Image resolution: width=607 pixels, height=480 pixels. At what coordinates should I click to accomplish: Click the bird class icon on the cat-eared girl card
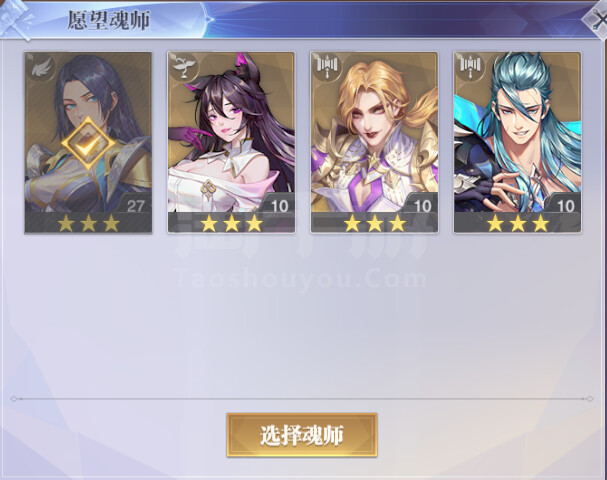(x=184, y=68)
